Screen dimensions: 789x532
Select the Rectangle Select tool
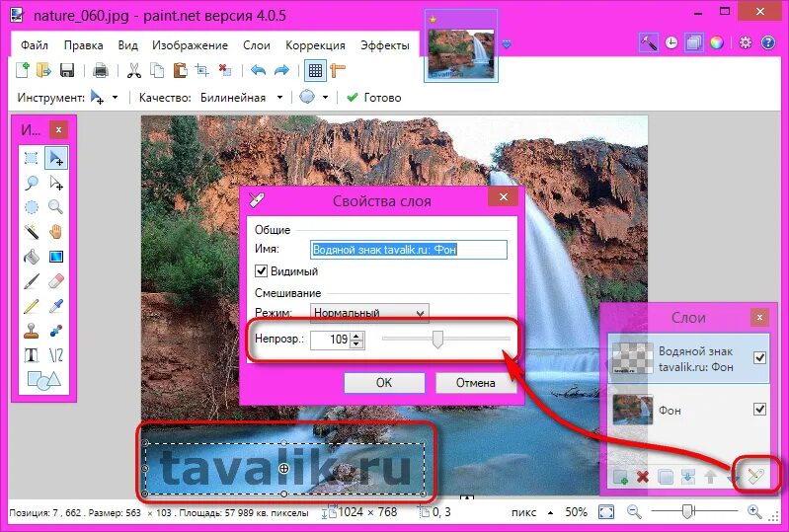coord(32,158)
